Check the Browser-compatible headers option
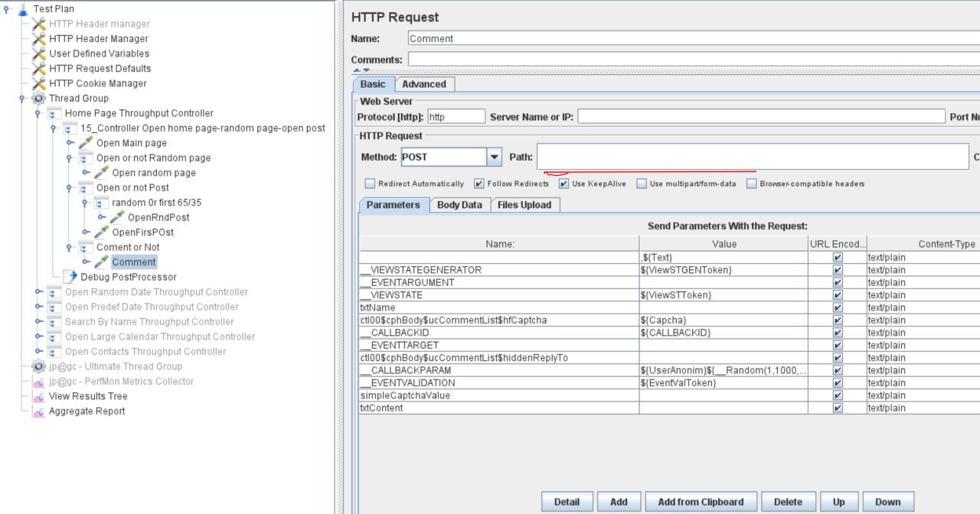 coord(752,184)
